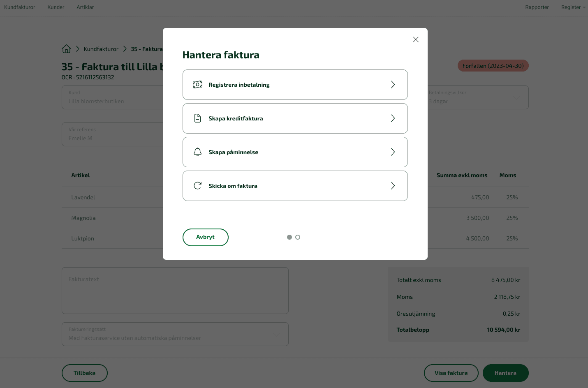Click the banknote icon beside Registrera inbetalning
This screenshot has width=588, height=388.
[x=197, y=85]
